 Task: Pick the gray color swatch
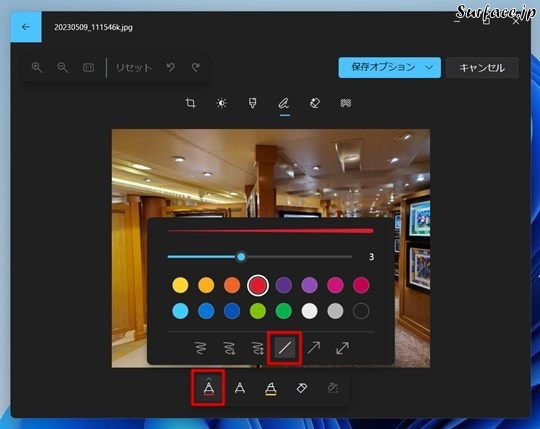click(x=335, y=311)
